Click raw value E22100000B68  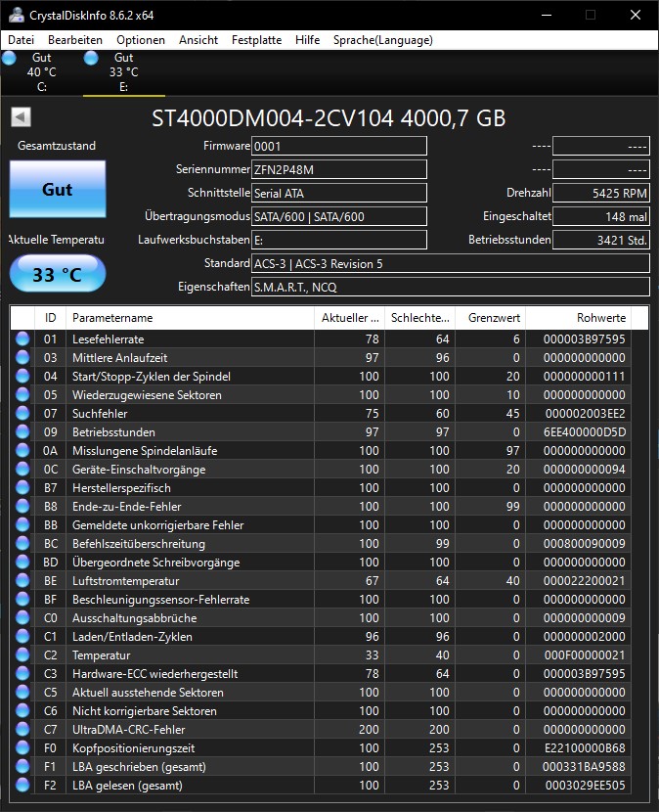point(585,747)
